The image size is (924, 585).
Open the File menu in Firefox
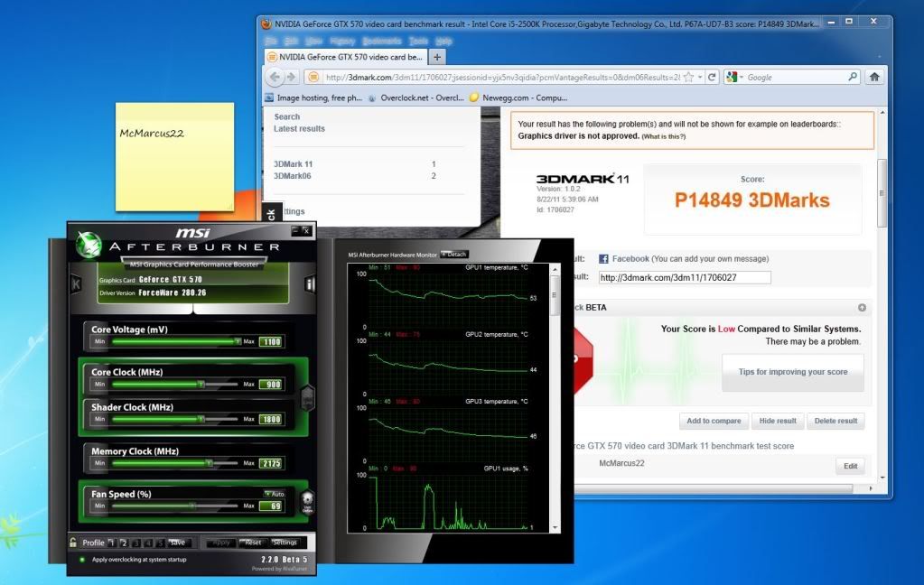(x=271, y=41)
